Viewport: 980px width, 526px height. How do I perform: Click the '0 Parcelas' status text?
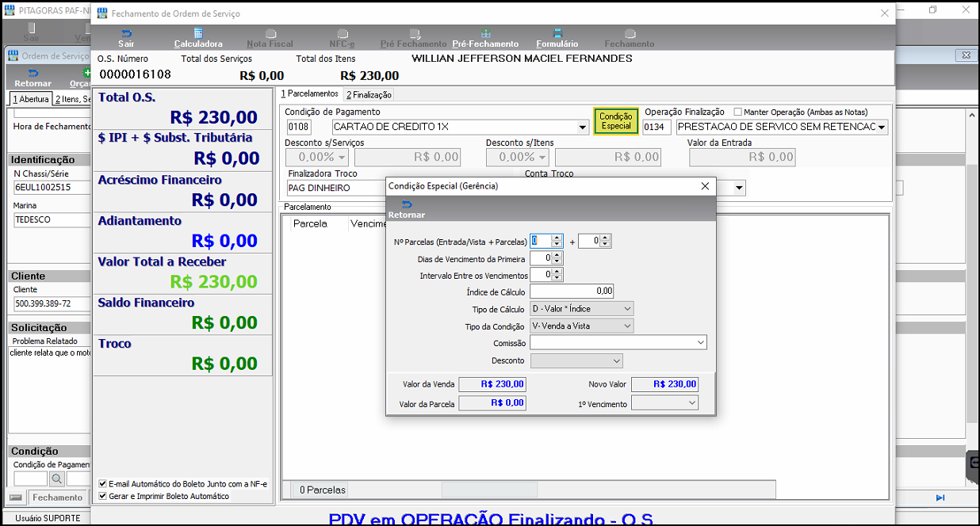coord(322,490)
